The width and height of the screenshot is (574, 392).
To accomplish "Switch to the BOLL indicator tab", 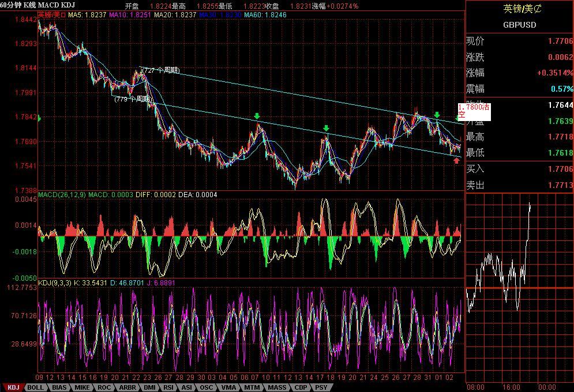I will click(36, 388).
